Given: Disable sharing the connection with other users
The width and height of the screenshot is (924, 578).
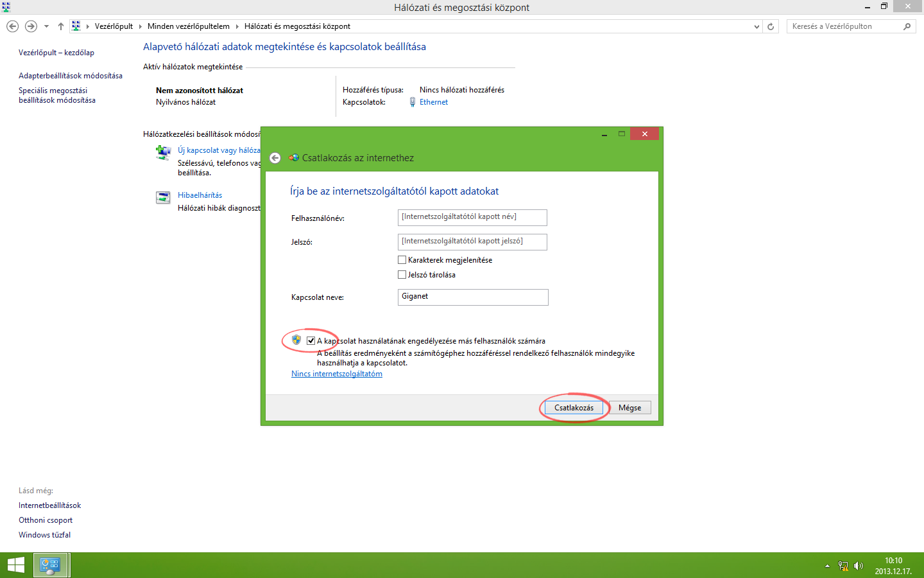Looking at the screenshot, I should pos(312,340).
